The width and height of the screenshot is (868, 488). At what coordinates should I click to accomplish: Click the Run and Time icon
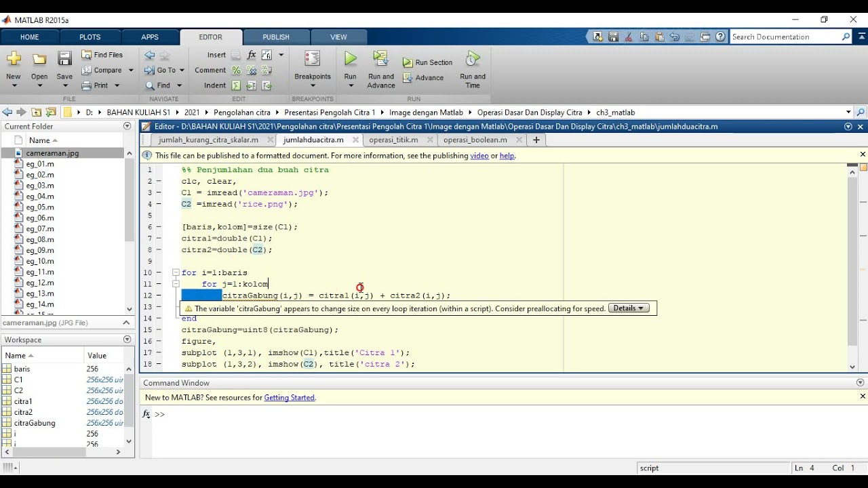pyautogui.click(x=473, y=60)
